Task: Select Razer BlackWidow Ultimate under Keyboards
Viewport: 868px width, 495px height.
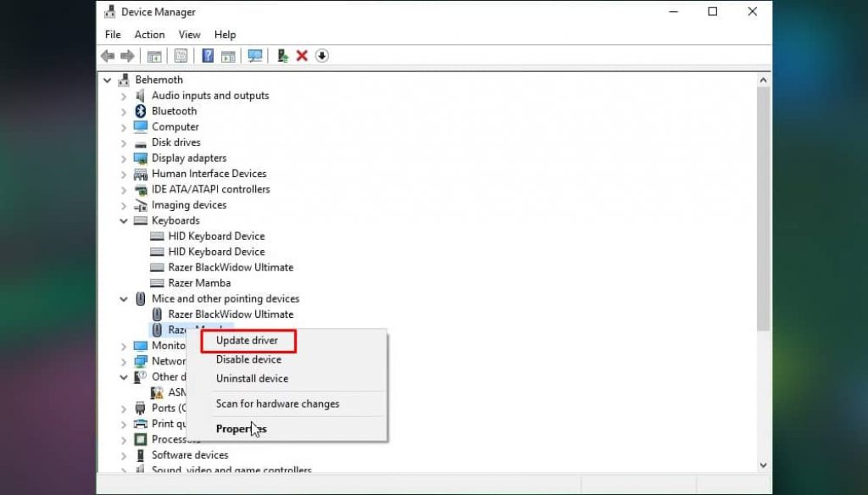Action: pyautogui.click(x=231, y=268)
